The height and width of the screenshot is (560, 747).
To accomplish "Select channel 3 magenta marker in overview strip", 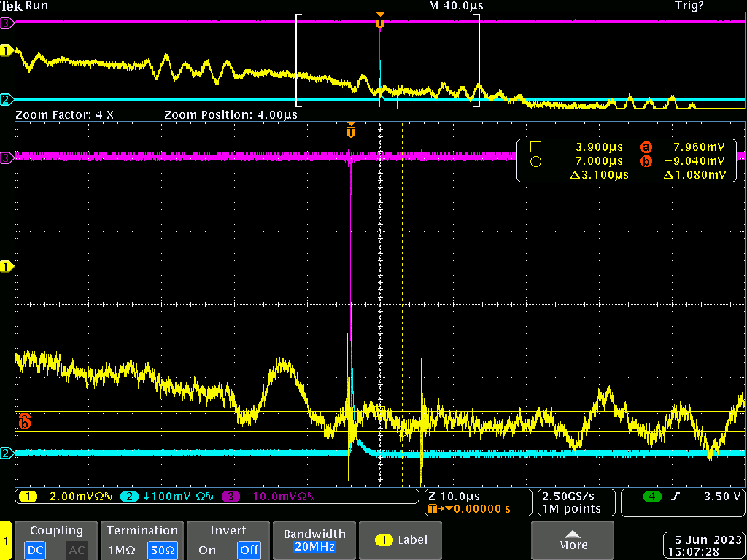I will tap(7, 23).
